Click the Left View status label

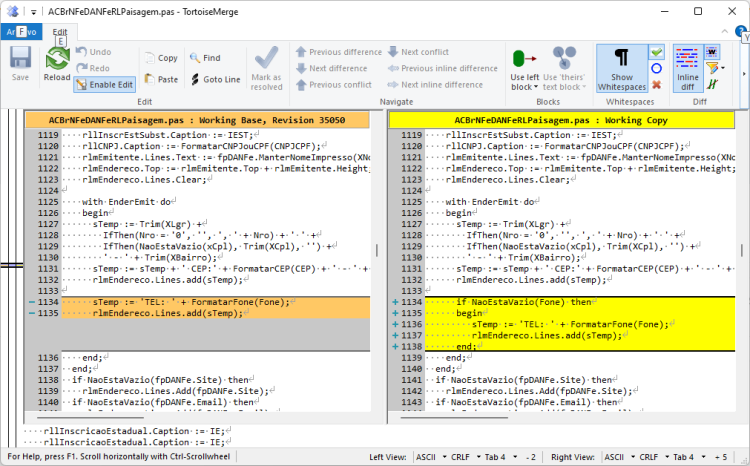387,457
